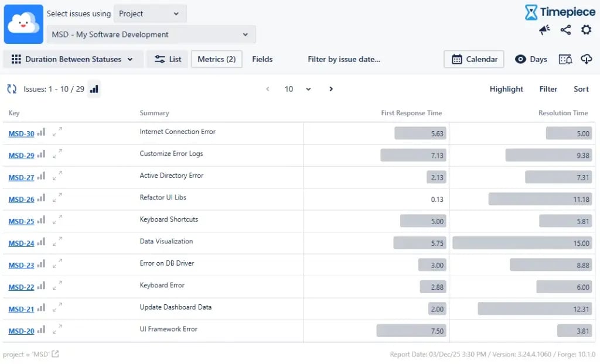
Task: Open the Fields menu
Action: tap(262, 59)
